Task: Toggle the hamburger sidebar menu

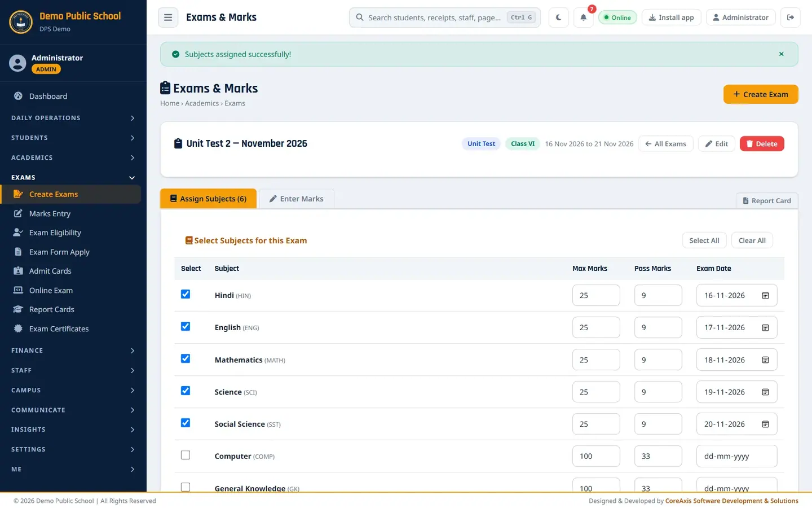Action: tap(168, 17)
